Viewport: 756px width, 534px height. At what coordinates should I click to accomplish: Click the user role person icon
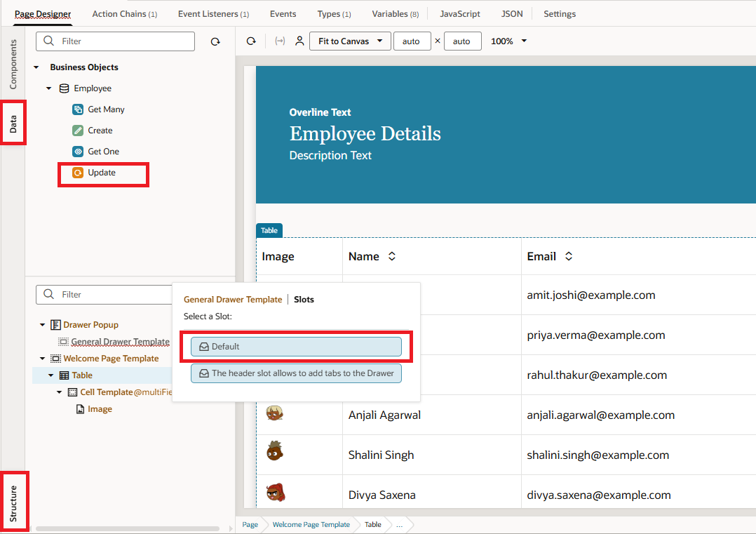point(299,41)
